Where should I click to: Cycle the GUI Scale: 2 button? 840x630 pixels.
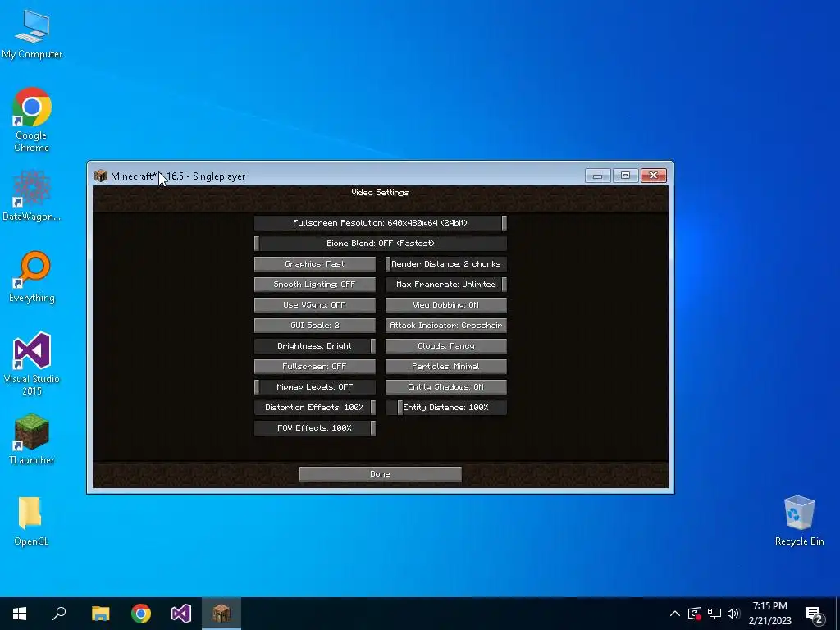click(x=314, y=325)
